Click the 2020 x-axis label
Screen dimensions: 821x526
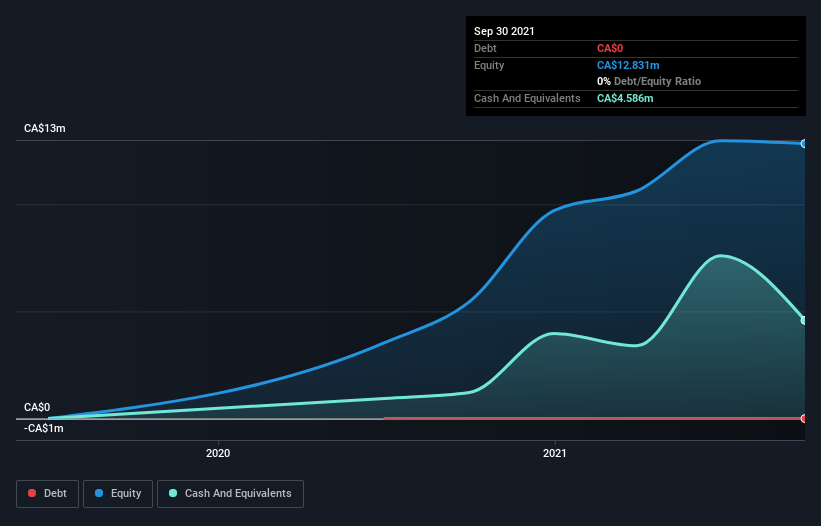[x=218, y=453]
